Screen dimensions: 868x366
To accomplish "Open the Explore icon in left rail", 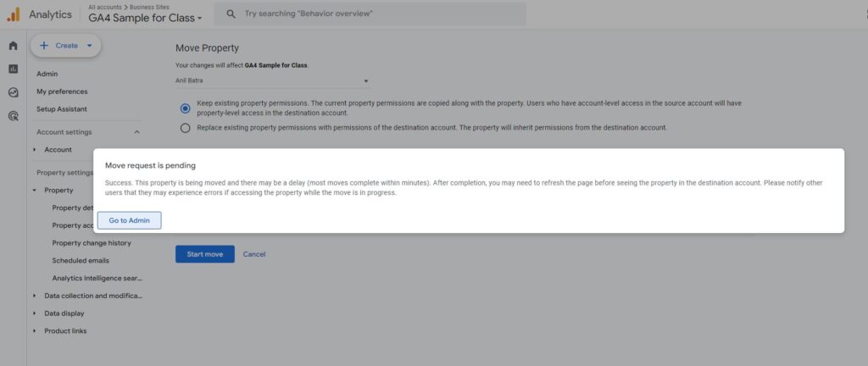I will point(13,92).
